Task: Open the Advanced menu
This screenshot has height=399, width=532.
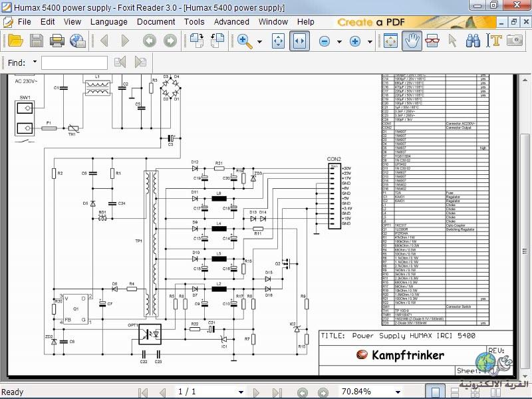Action: 231,22
